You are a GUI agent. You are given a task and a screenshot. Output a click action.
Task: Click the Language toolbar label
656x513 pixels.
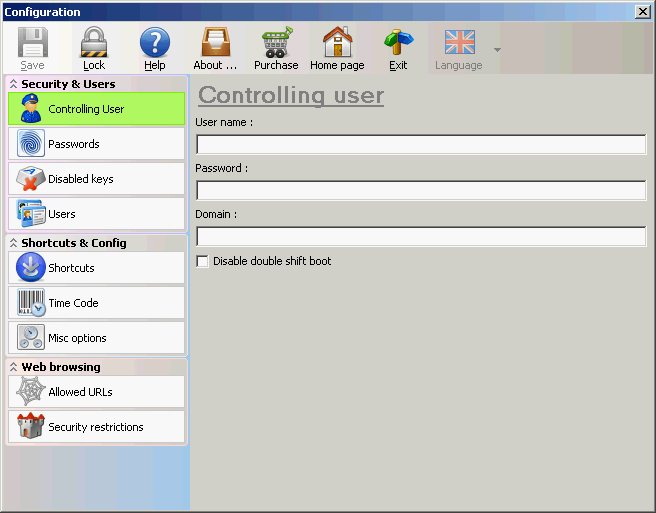click(459, 65)
